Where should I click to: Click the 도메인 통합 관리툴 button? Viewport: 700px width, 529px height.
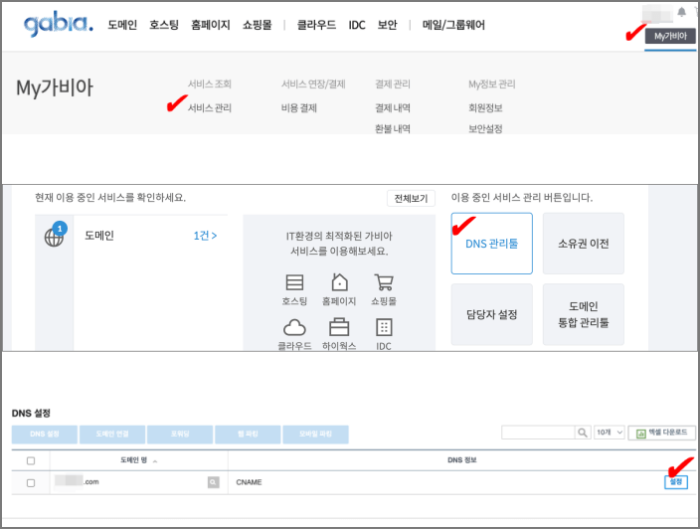click(x=583, y=314)
